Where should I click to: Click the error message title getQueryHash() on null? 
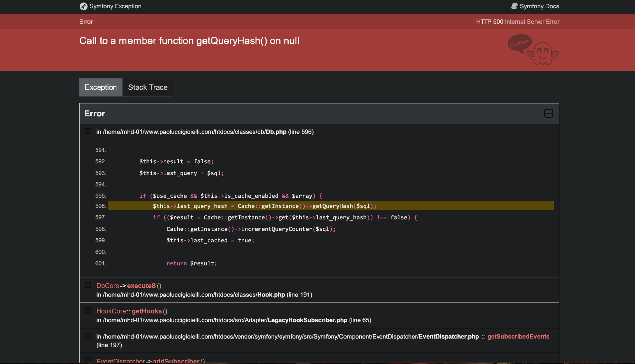click(x=189, y=41)
